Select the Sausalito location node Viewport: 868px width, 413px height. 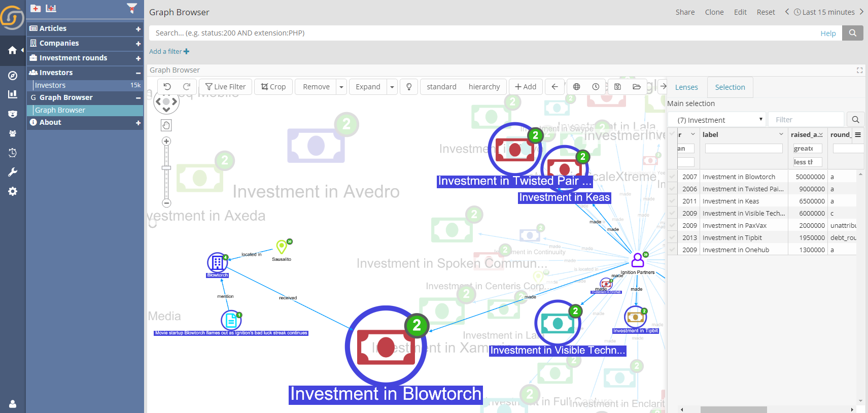(282, 247)
